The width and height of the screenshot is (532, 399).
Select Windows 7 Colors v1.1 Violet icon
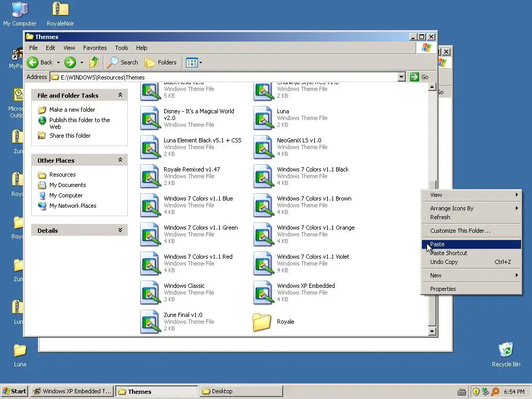[263, 264]
